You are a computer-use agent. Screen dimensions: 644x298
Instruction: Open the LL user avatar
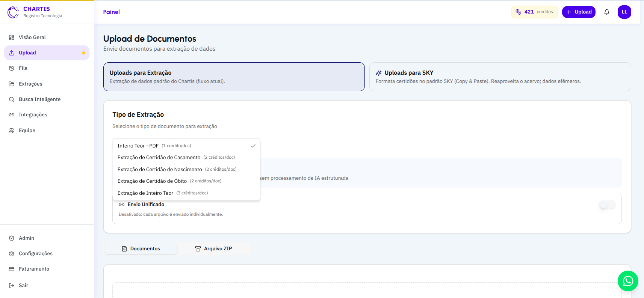tap(624, 12)
